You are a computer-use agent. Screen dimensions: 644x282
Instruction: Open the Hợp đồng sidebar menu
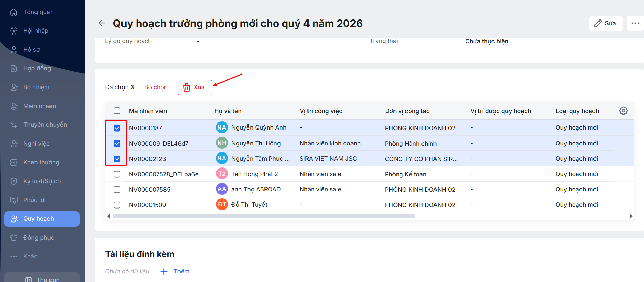(x=37, y=68)
